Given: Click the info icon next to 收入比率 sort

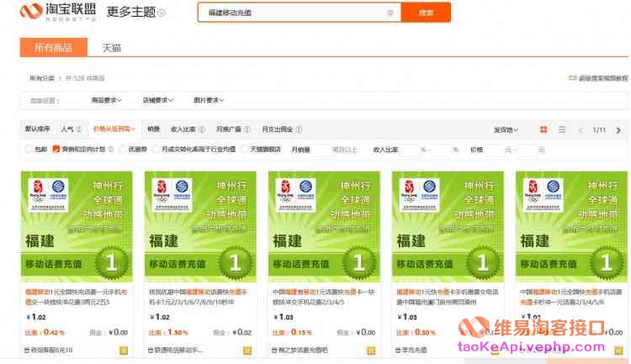Looking at the screenshot, I should coord(202,129).
